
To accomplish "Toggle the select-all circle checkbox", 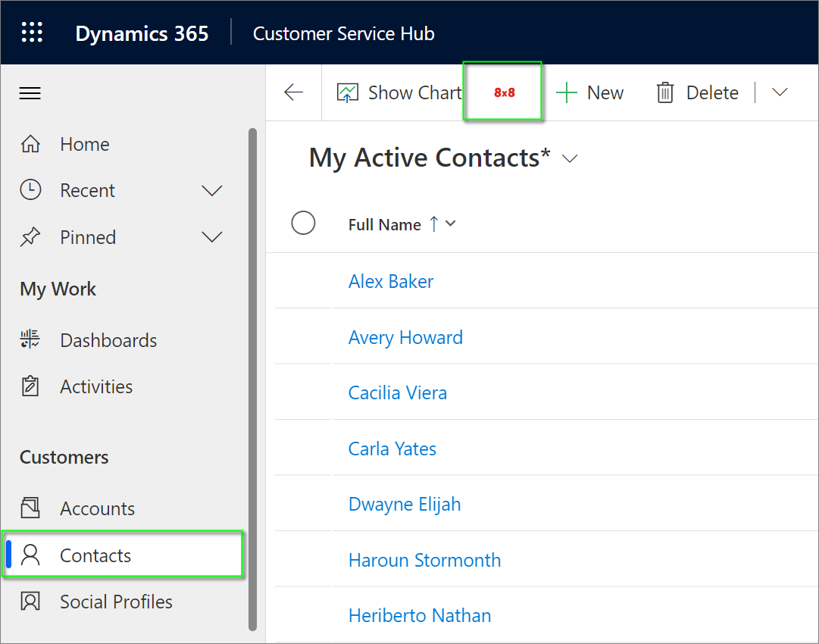I will click(x=303, y=224).
